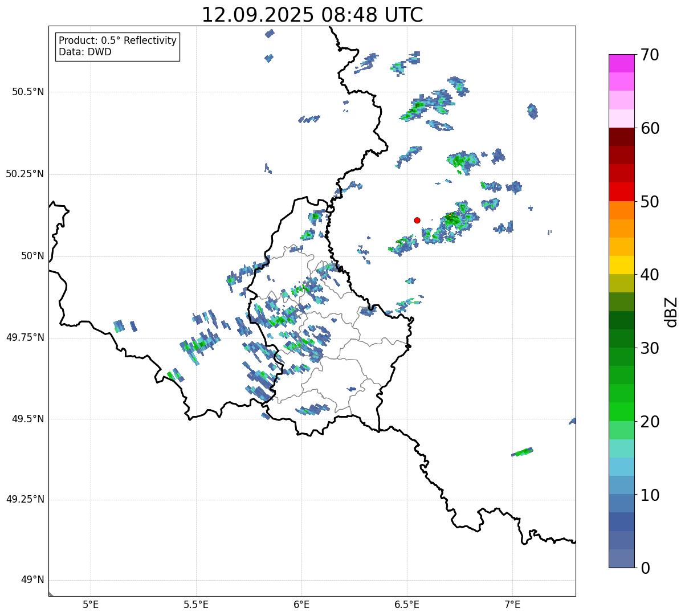Click the title text 12.09.2025 08:48 UTC

312,15
